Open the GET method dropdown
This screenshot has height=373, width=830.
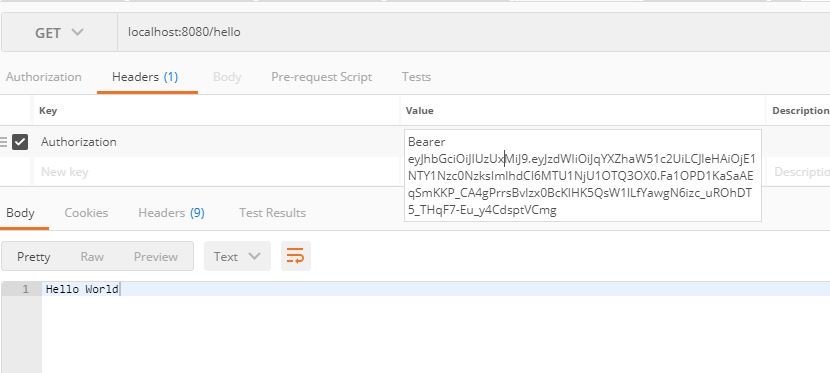click(59, 33)
